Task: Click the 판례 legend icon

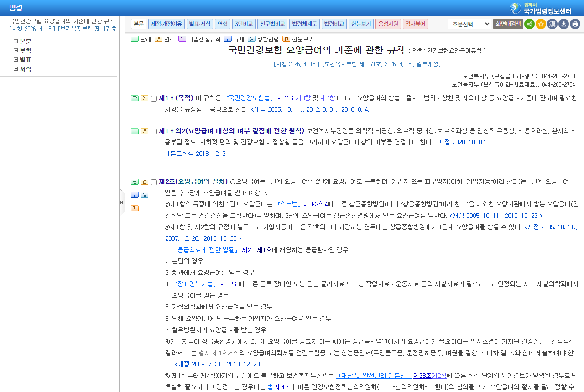Action: coord(135,39)
